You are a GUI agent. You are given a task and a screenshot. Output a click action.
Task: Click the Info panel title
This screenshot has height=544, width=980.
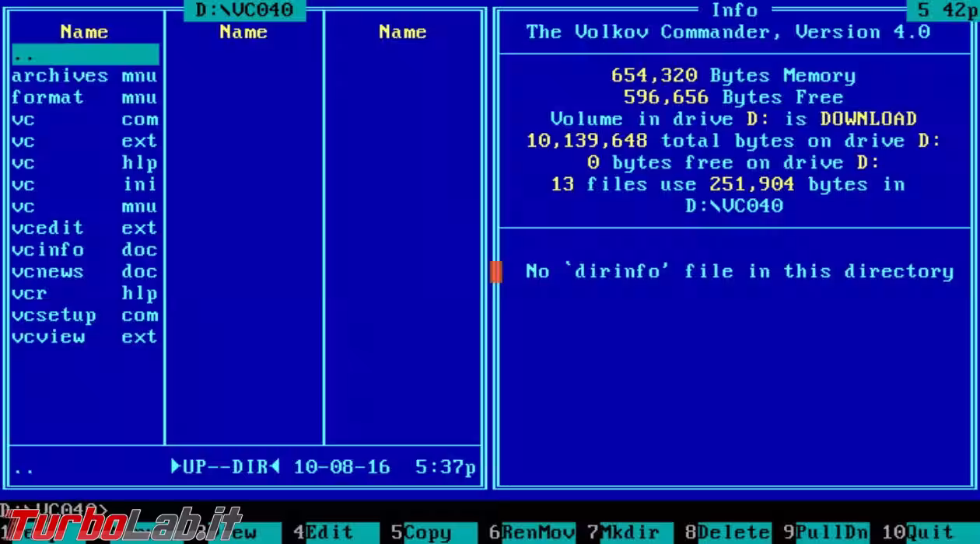[x=734, y=10]
